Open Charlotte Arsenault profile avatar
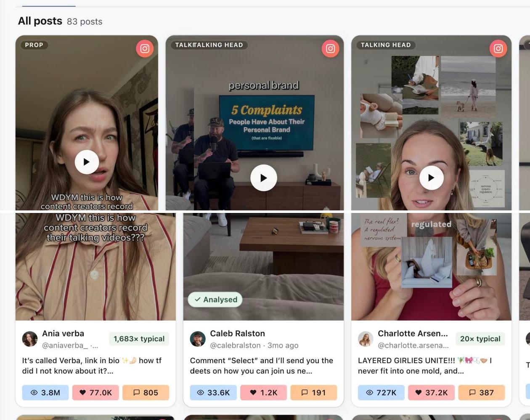This screenshot has width=530, height=420. click(x=366, y=339)
